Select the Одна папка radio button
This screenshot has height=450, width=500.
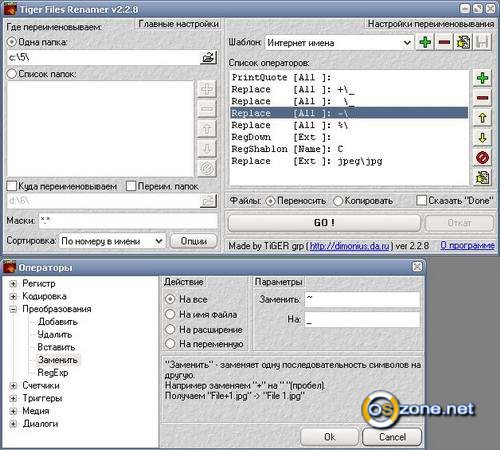coord(12,42)
